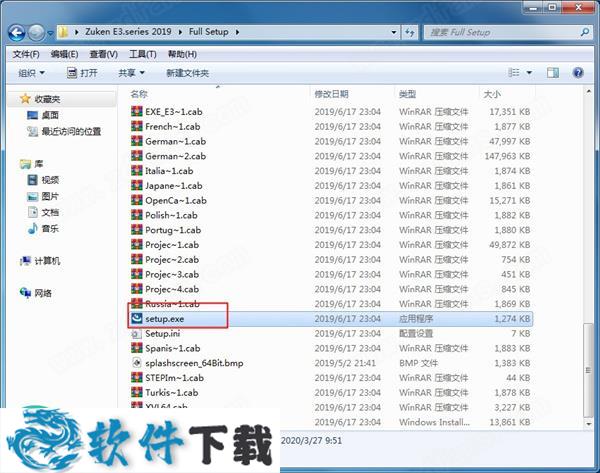Screen dimensions: 600x473
Task: Click the German~1.cab archive icon
Action: pyautogui.click(x=137, y=141)
